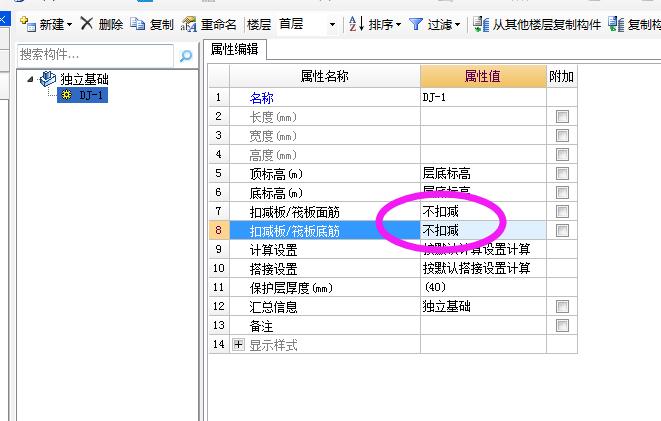Image resolution: width=661 pixels, height=421 pixels.
Task: Click 搭接设置 value 按默认搭接设置计算
Action: [x=483, y=268]
